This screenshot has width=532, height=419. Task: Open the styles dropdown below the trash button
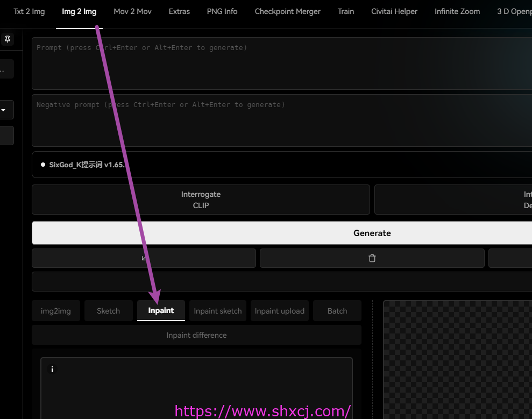(x=282, y=282)
